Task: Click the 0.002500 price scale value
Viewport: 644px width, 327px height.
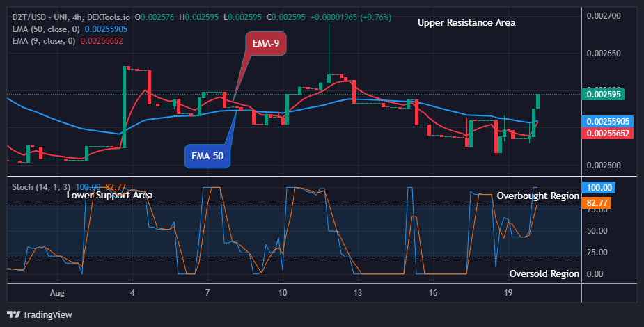Action: pos(604,166)
